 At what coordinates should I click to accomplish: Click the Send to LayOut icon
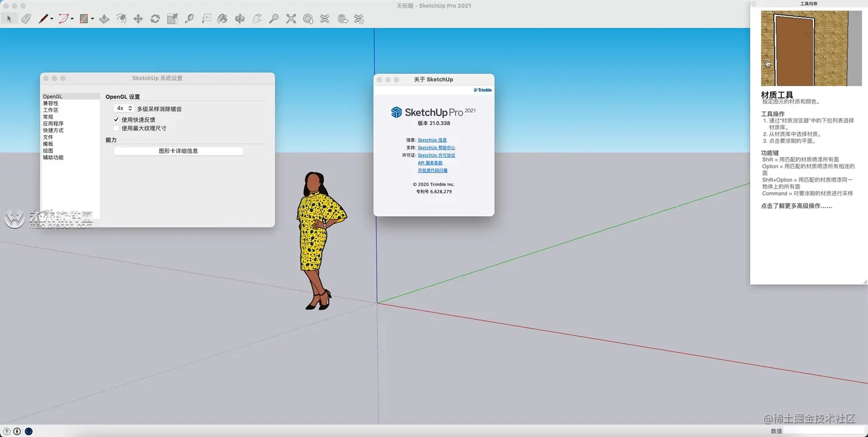click(342, 19)
